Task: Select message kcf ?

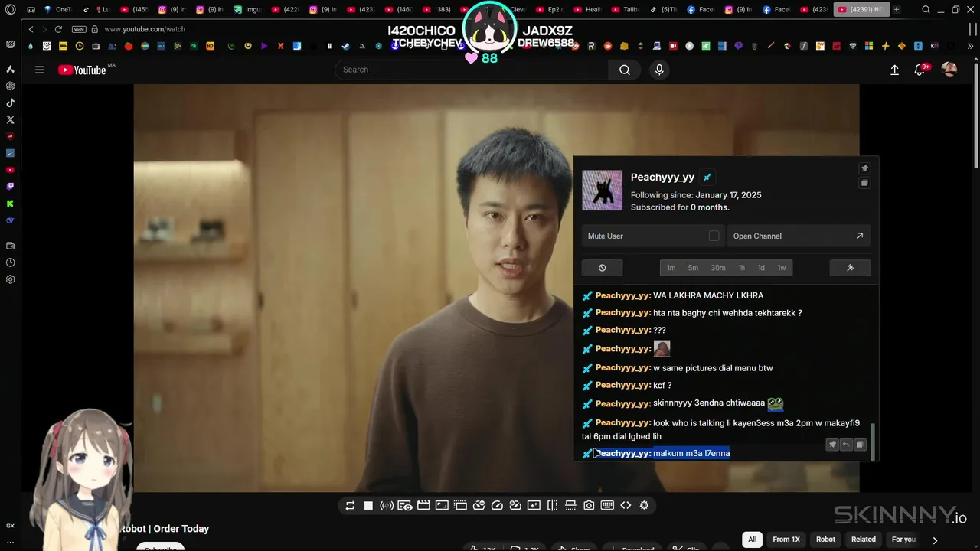Action: tap(662, 385)
